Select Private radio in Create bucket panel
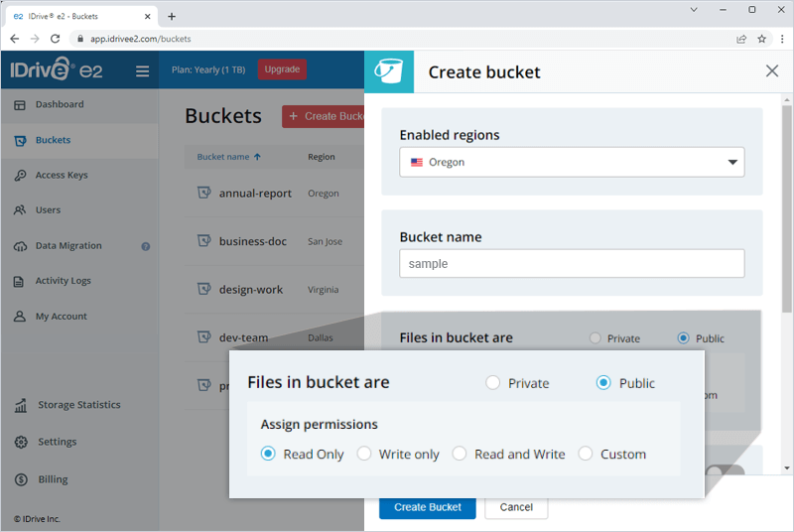Viewport: 794px width, 532px height. (x=595, y=337)
